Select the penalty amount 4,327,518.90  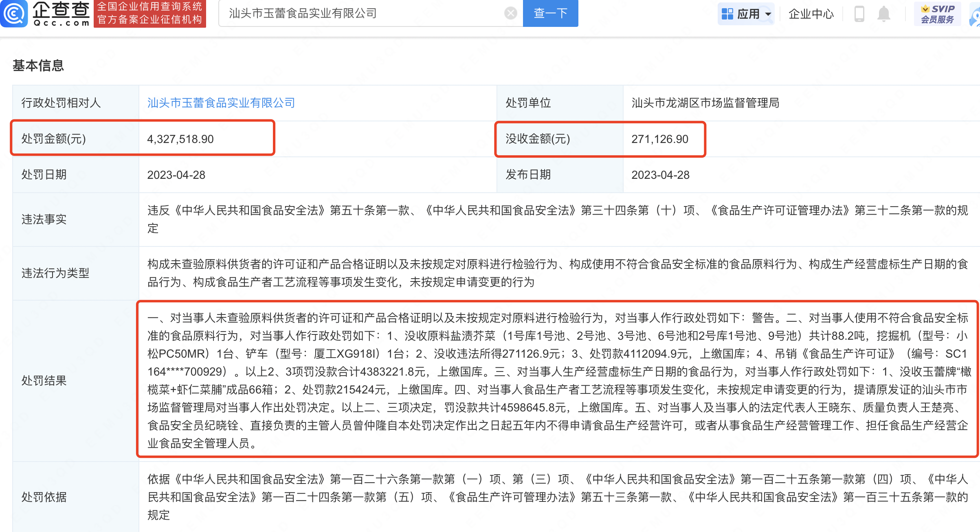point(180,139)
